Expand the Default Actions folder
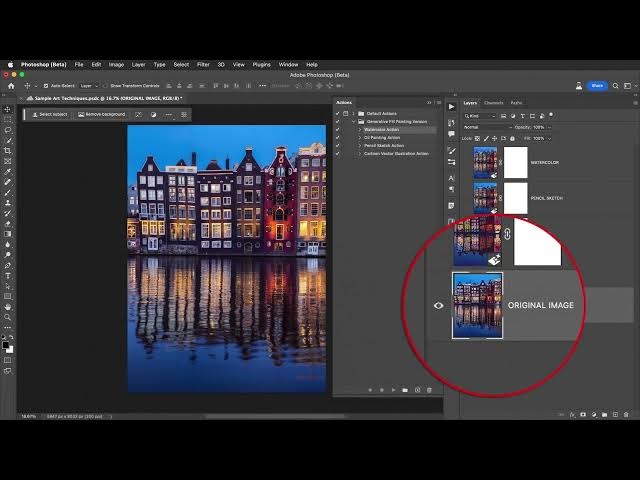640x480 pixels. click(x=351, y=114)
